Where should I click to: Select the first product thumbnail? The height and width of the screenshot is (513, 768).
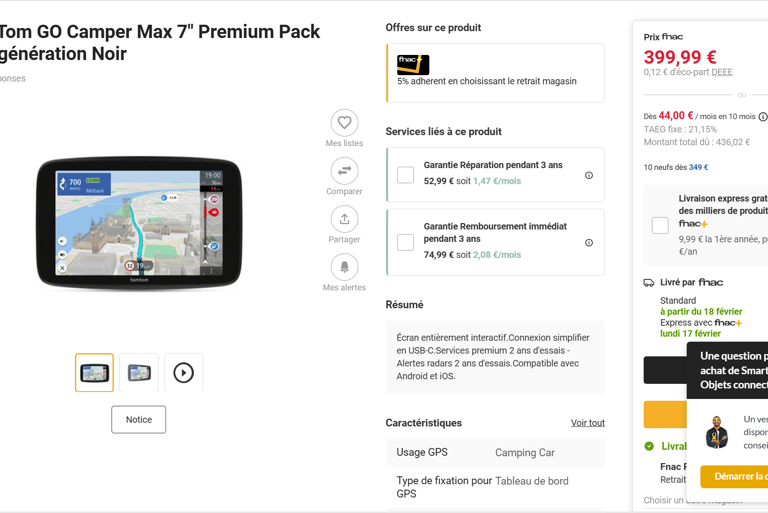tap(94, 373)
